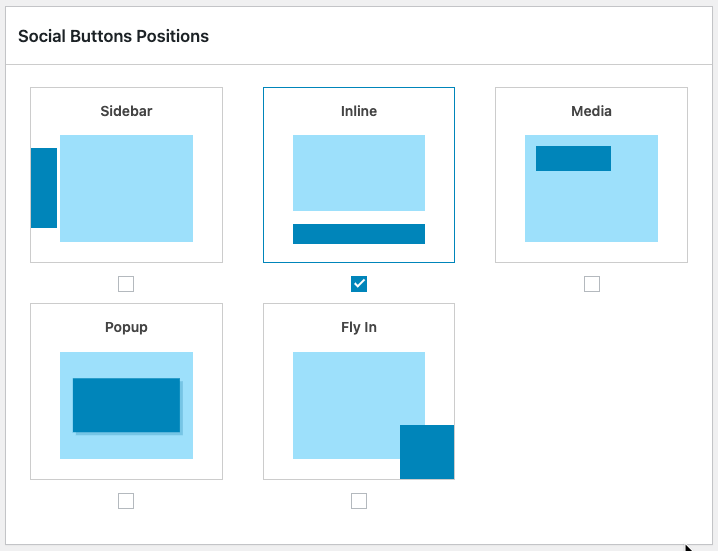Viewport: 718px width, 551px height.
Task: Click the light blue page area in Sidebar card
Action: (x=126, y=188)
